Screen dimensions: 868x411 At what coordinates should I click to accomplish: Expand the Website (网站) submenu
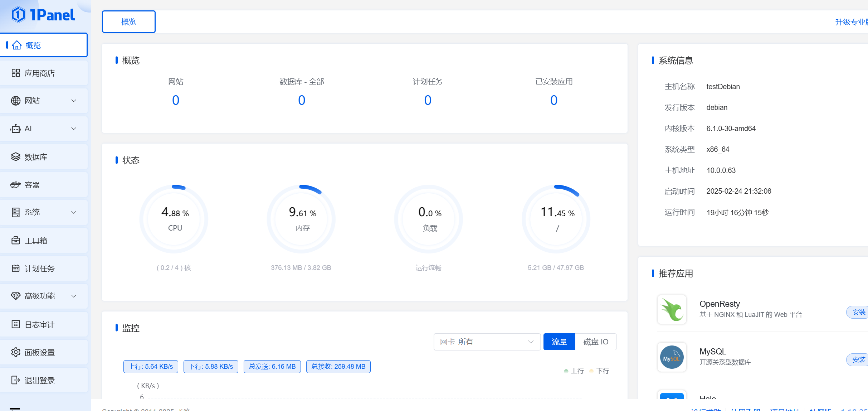click(x=74, y=101)
